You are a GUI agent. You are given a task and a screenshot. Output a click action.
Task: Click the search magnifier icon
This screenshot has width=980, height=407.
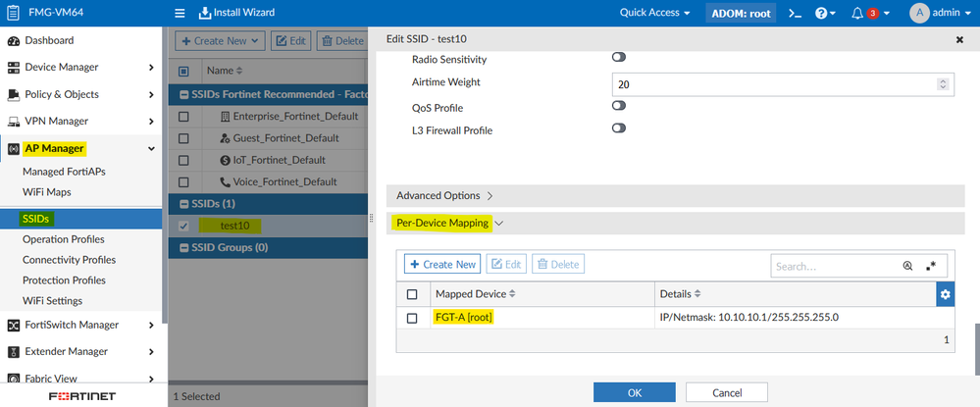(x=907, y=265)
